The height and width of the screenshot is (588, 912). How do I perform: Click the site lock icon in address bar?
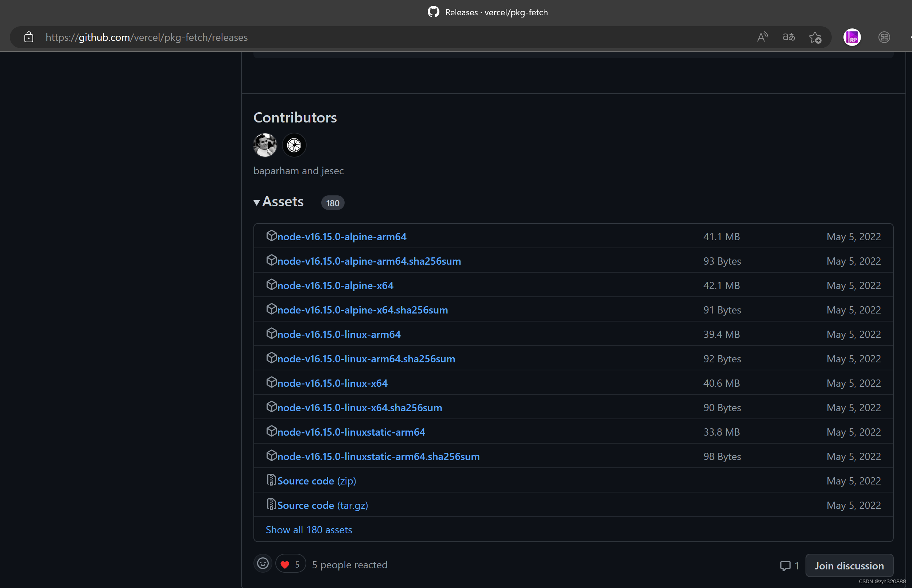point(29,38)
